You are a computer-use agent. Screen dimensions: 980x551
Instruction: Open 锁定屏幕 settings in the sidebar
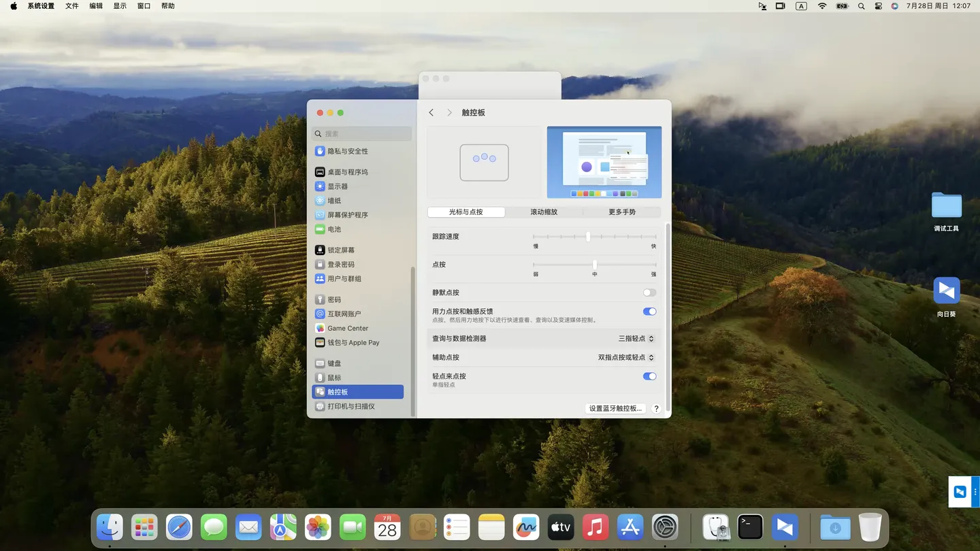click(x=340, y=250)
